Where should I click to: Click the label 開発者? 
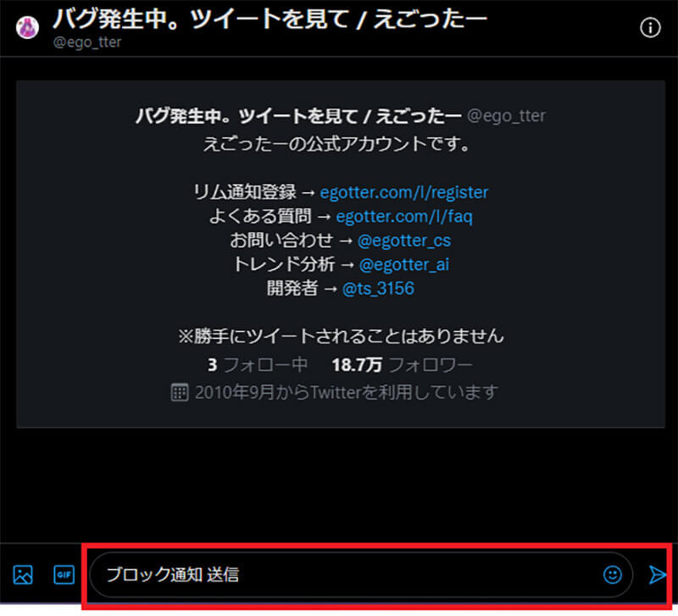click(x=292, y=288)
